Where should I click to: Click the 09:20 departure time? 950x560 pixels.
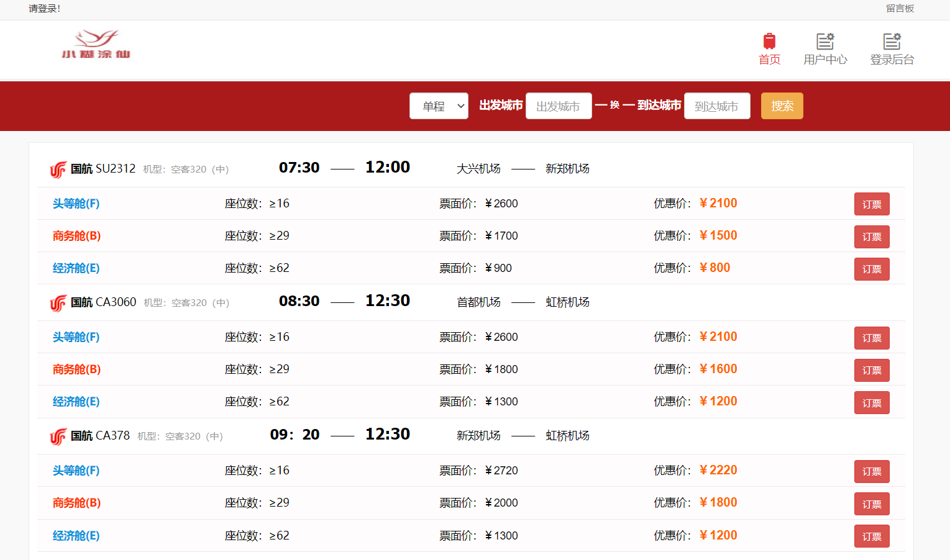coord(295,435)
